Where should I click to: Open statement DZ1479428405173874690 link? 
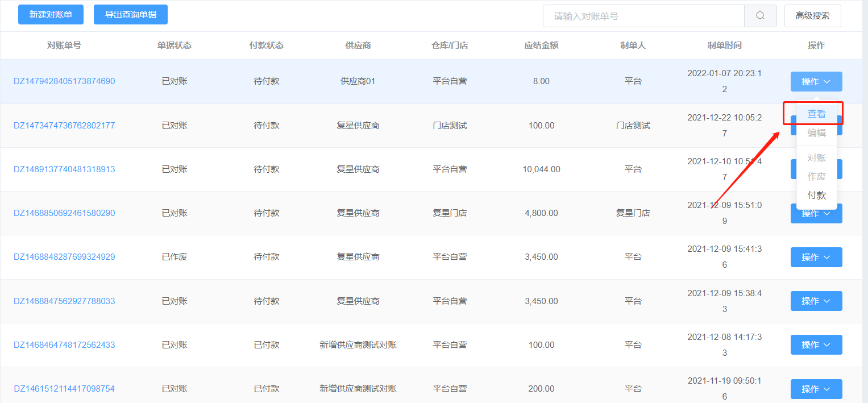[64, 81]
